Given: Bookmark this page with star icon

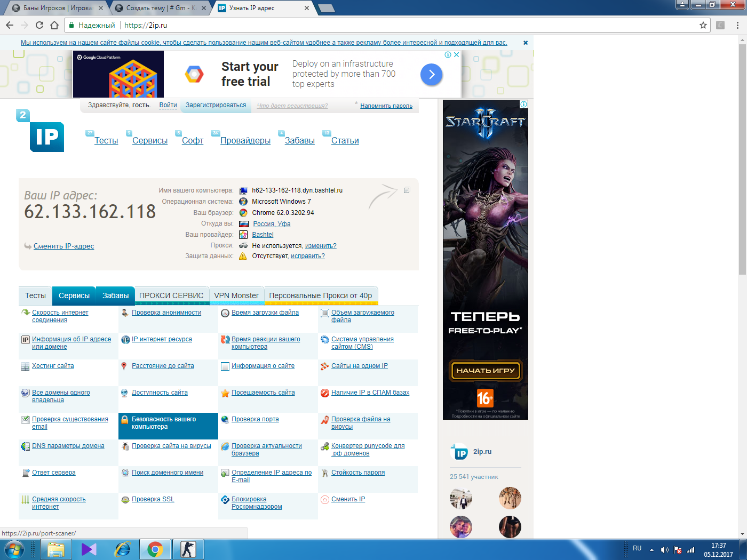Looking at the screenshot, I should pyautogui.click(x=703, y=25).
